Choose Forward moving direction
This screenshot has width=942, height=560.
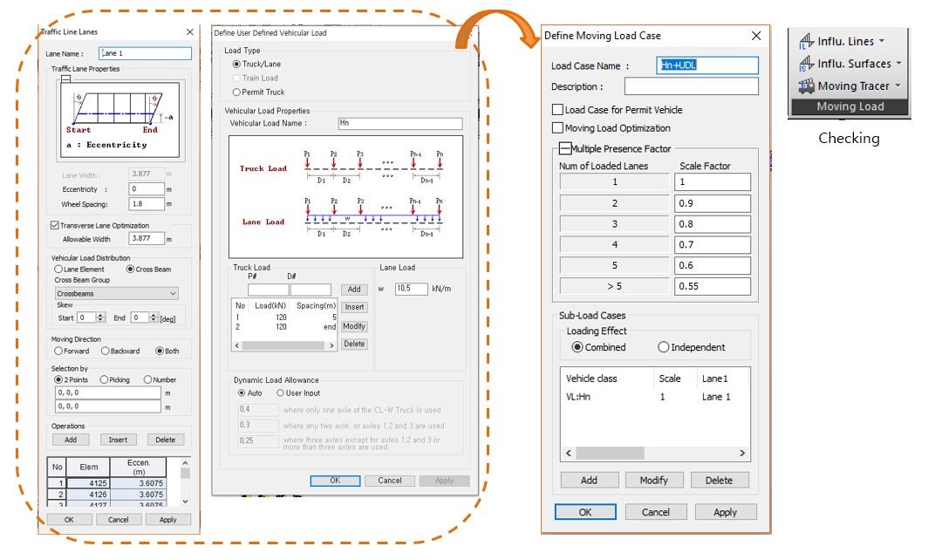pyautogui.click(x=58, y=351)
